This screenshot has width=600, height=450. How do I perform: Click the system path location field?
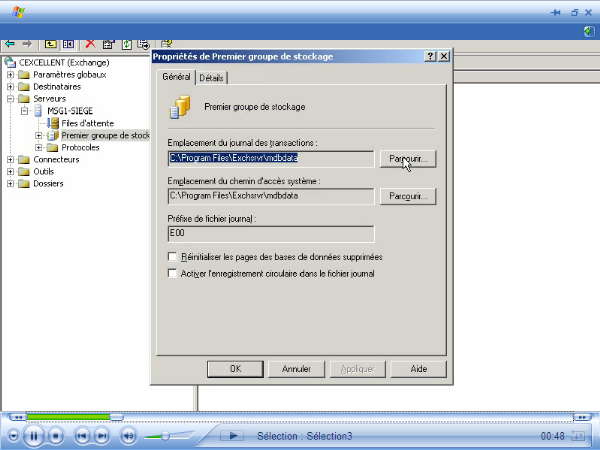271,196
